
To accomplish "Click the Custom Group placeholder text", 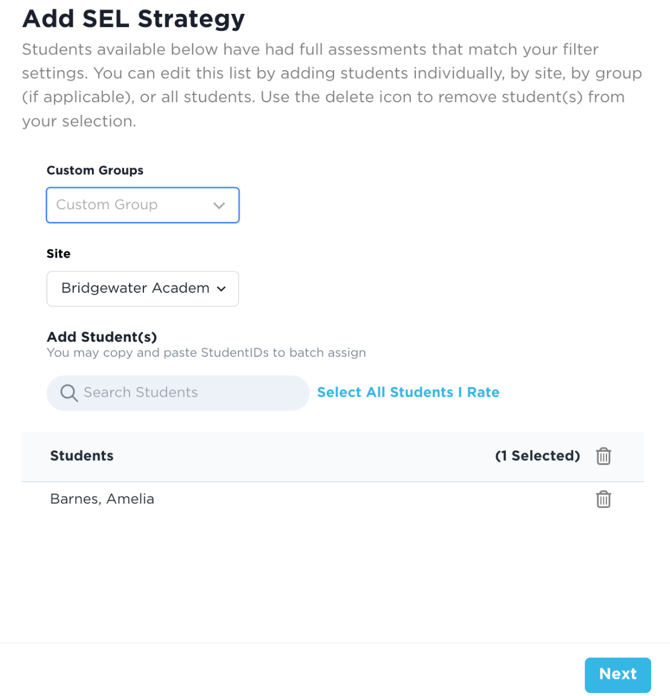I will 107,205.
